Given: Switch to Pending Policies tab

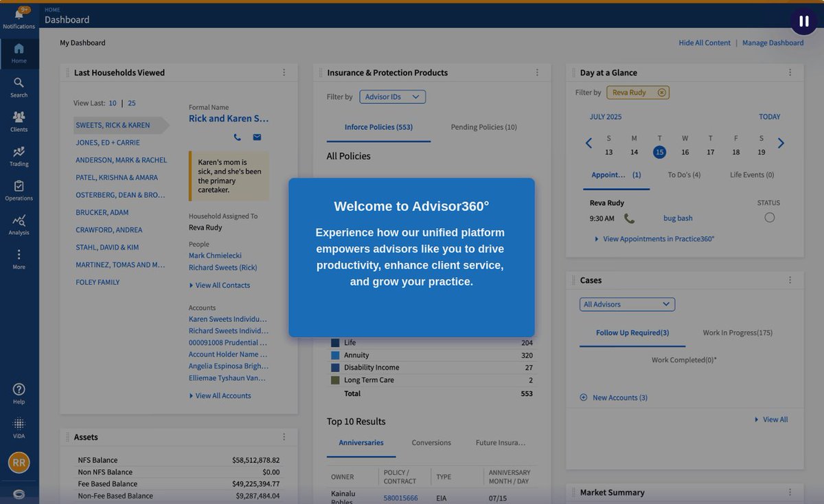Looking at the screenshot, I should pos(484,127).
